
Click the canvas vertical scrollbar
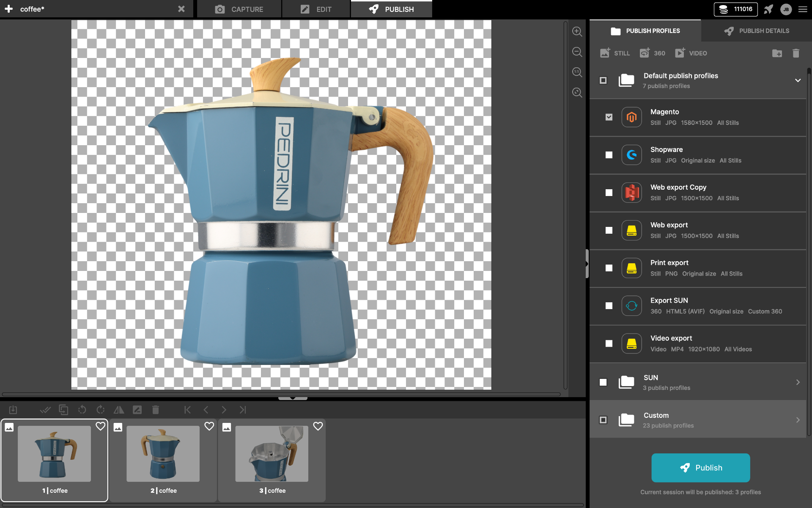tap(565, 205)
